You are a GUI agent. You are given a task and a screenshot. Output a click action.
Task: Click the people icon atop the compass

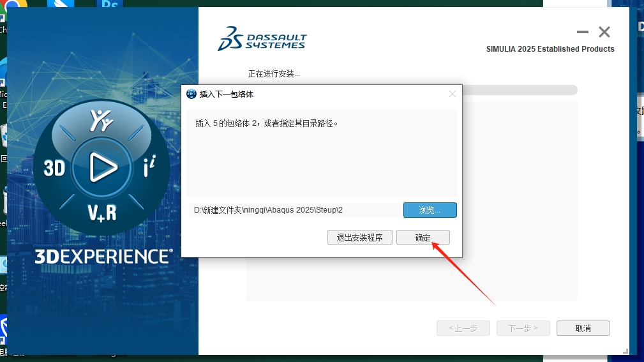tap(102, 121)
